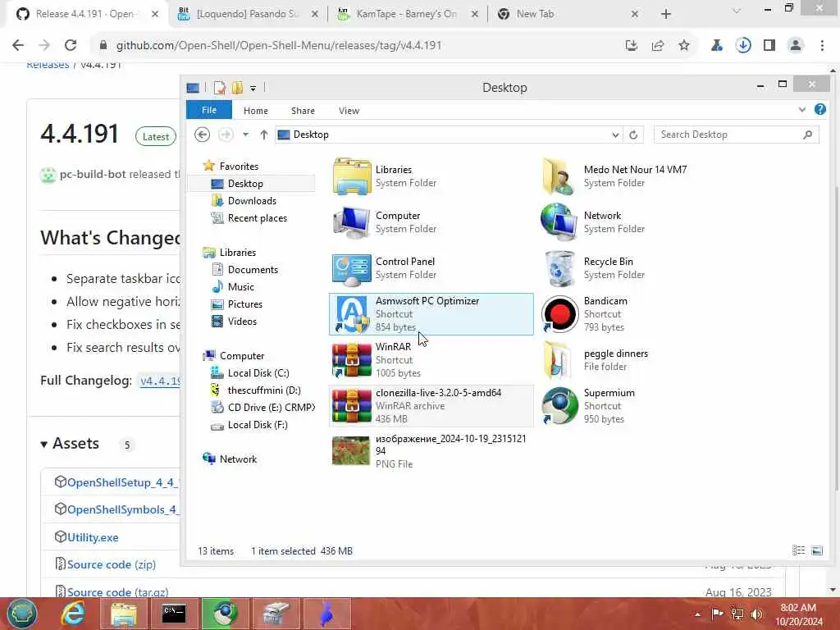Screen dimensions: 840x630
Task: Click the Windows Start orb
Action: click(21, 614)
